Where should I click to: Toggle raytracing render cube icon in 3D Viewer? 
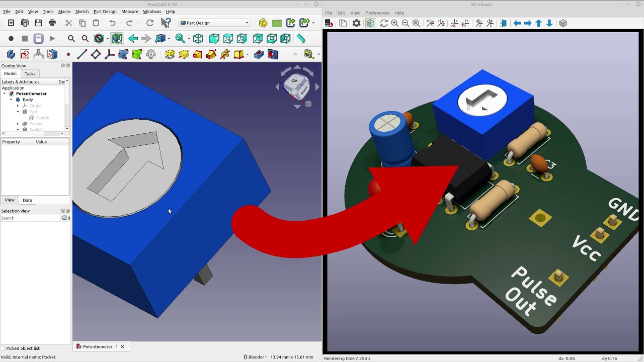point(370,23)
